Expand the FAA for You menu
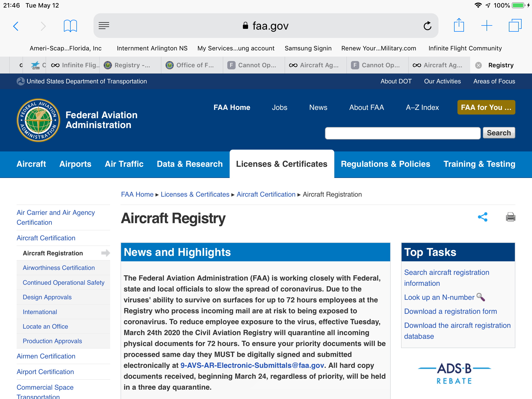The image size is (532, 399). point(486,107)
